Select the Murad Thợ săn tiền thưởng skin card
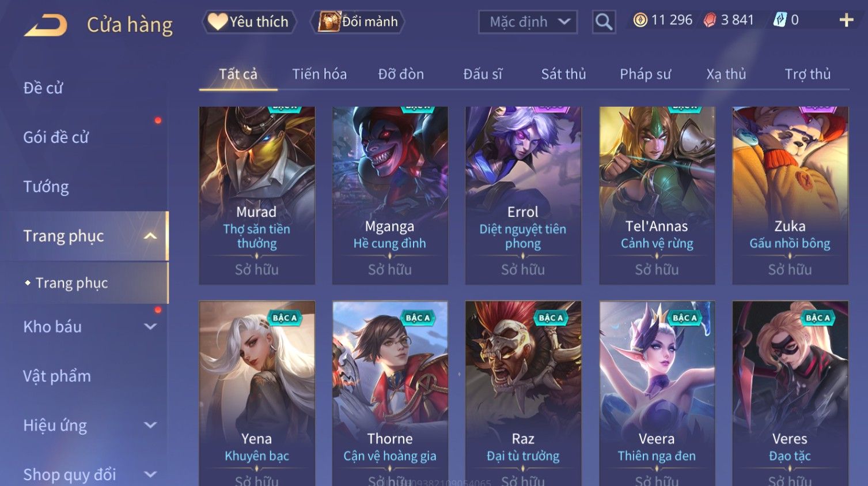Viewport: 868px width, 486px height. pos(257,195)
